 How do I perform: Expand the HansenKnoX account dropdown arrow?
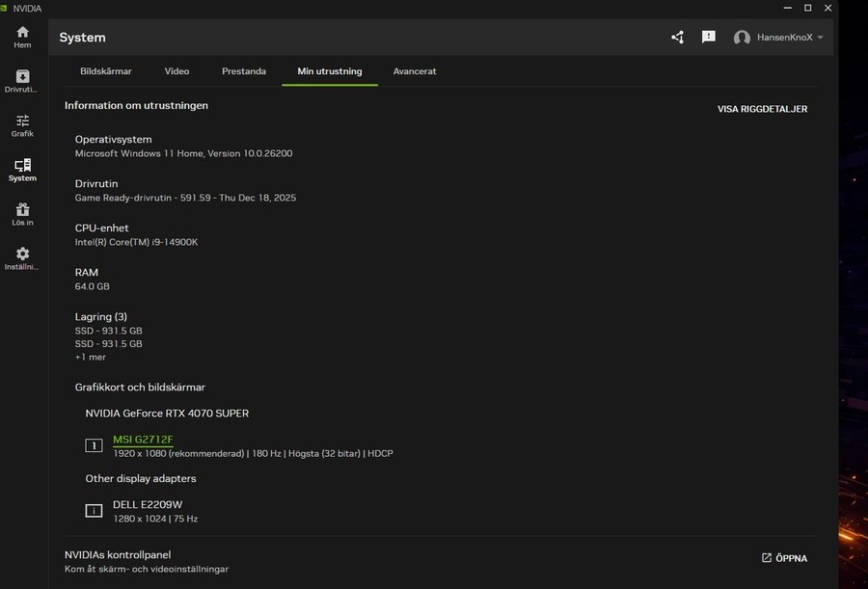(820, 38)
